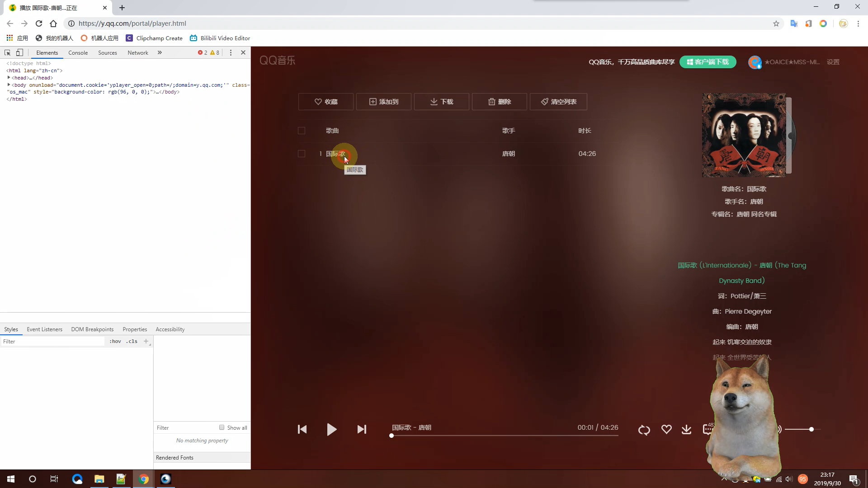Start playback with the play button
This screenshot has height=488, width=868.
tap(331, 429)
